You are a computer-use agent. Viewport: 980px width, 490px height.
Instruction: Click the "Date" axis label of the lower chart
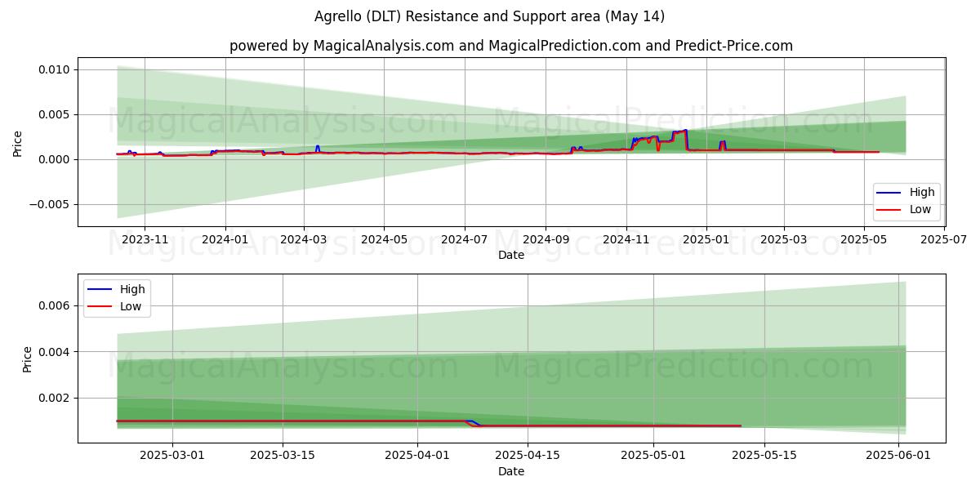pyautogui.click(x=511, y=471)
